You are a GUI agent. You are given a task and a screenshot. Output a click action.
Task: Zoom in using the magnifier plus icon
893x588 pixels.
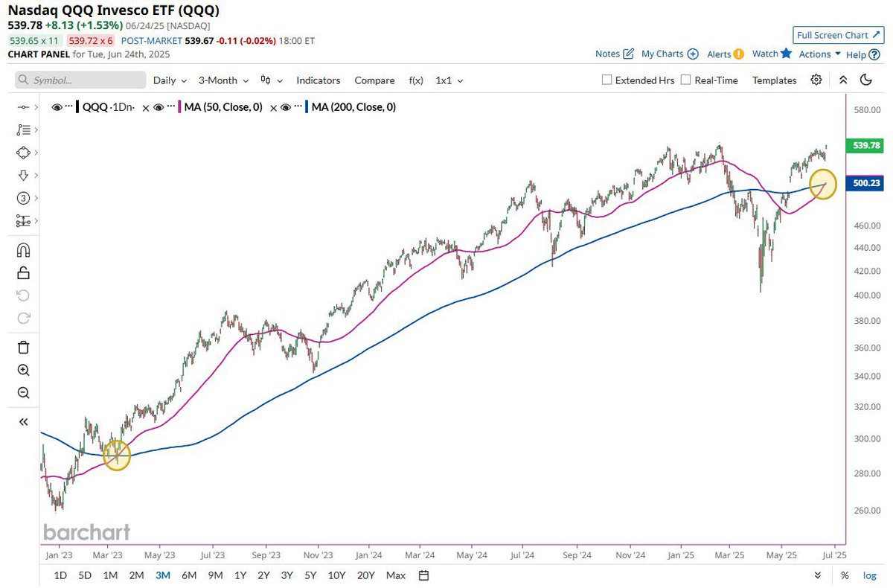[22, 370]
